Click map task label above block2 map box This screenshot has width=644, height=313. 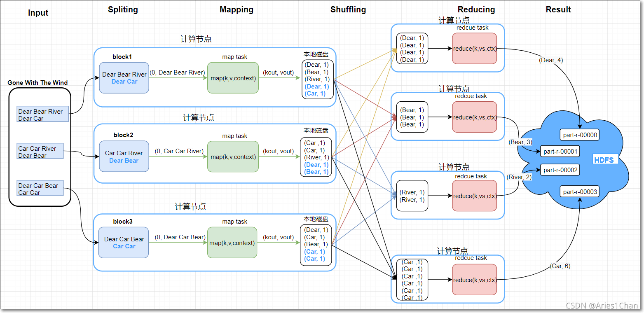(235, 136)
